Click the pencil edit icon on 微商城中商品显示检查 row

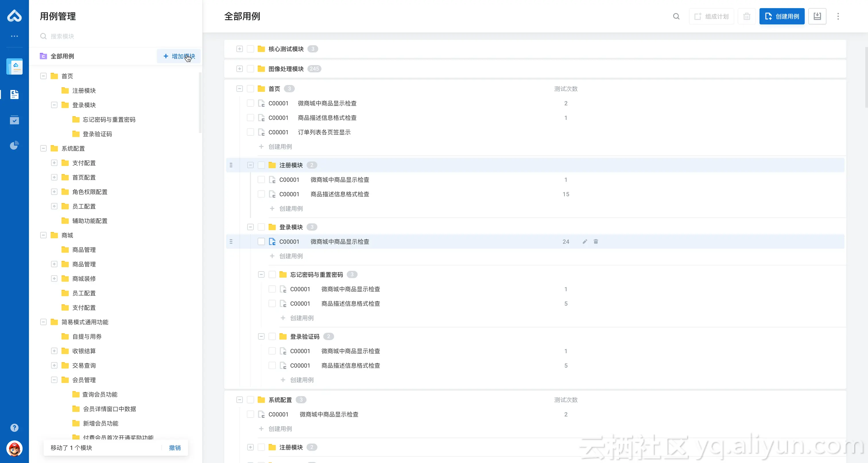[x=584, y=242]
